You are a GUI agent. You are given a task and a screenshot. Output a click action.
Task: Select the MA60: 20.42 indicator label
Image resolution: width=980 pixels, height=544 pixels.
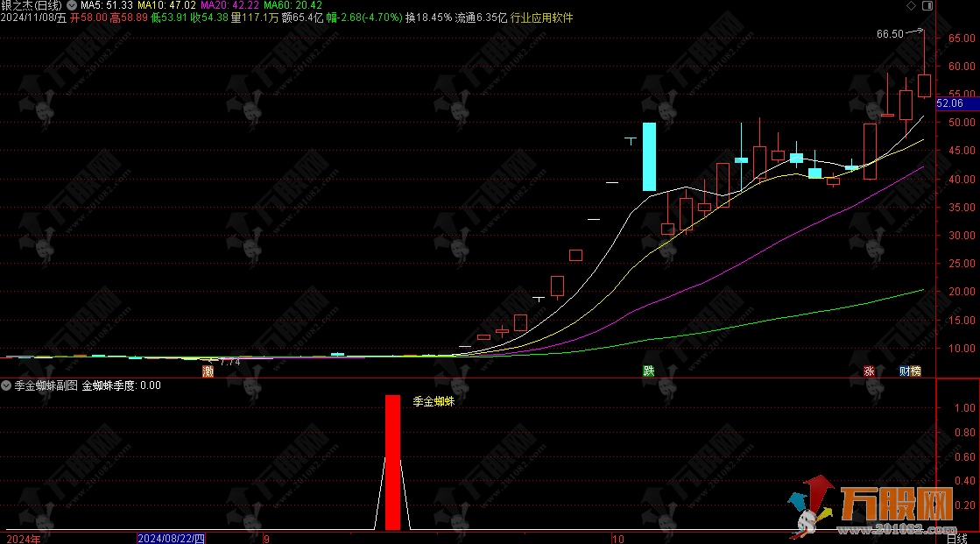[293, 5]
